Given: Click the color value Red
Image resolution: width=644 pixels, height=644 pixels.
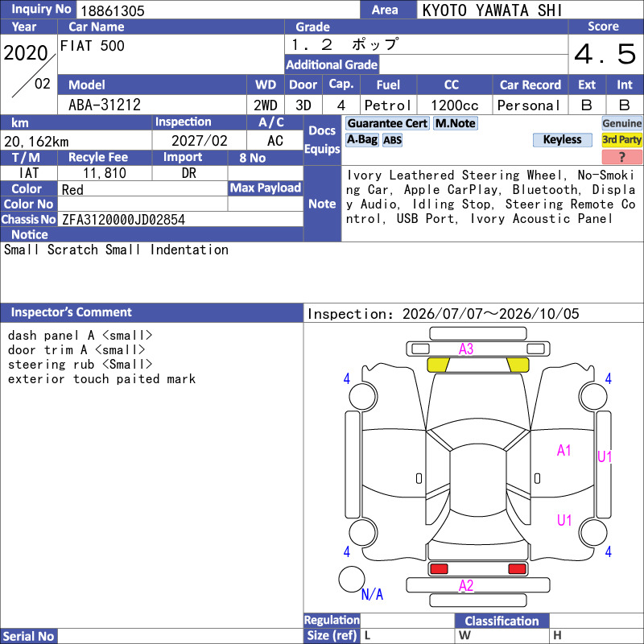Looking at the screenshot, I should click(72, 190).
